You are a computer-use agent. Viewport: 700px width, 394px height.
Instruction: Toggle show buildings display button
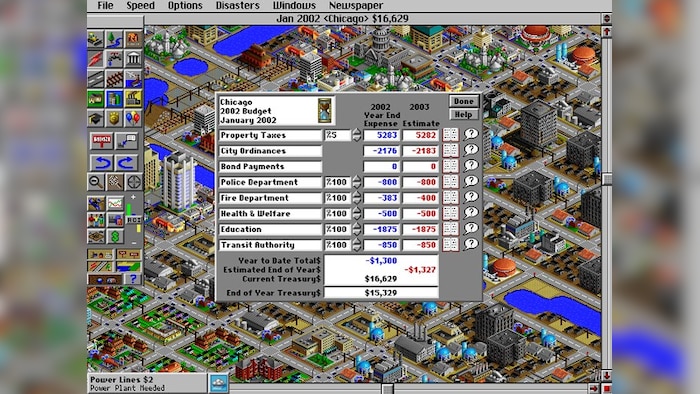[x=100, y=255]
